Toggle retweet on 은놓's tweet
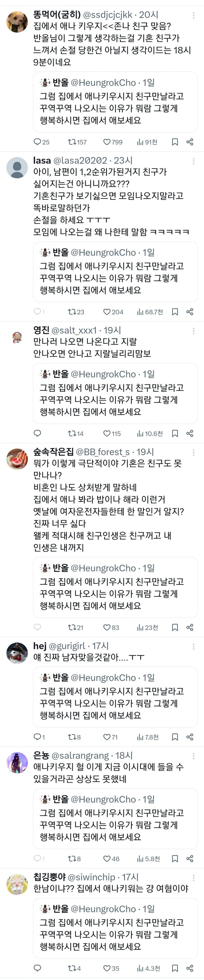The height and width of the screenshot is (980, 204). [72, 859]
